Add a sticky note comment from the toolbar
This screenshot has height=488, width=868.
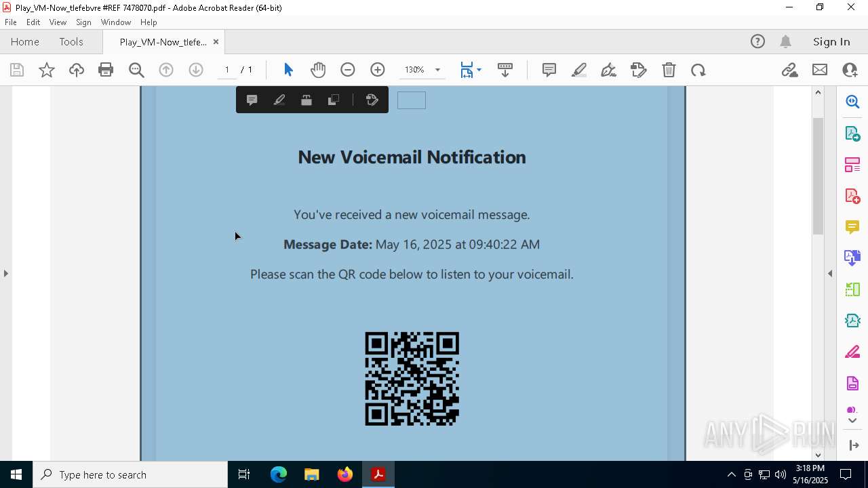(549, 70)
